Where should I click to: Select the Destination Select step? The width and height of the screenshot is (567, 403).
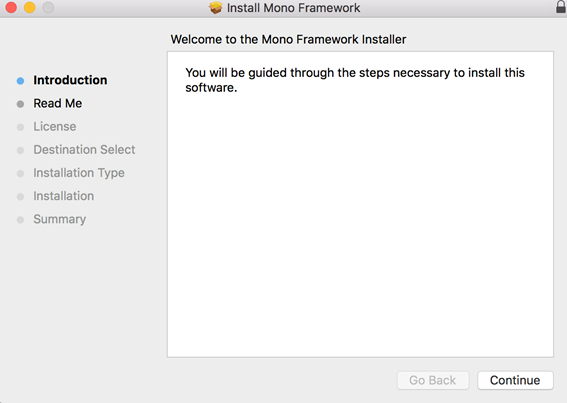click(x=84, y=150)
